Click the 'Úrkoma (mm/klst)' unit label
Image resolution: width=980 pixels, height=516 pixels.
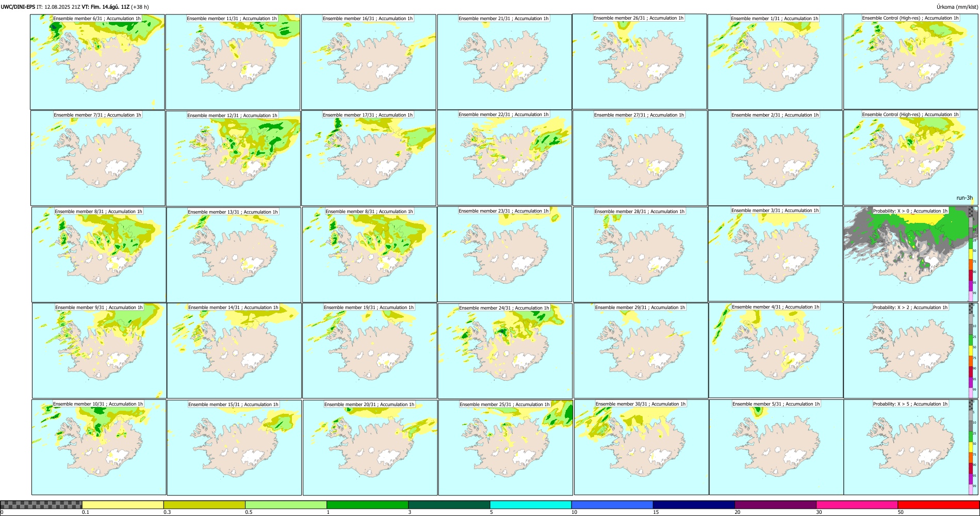957,7
